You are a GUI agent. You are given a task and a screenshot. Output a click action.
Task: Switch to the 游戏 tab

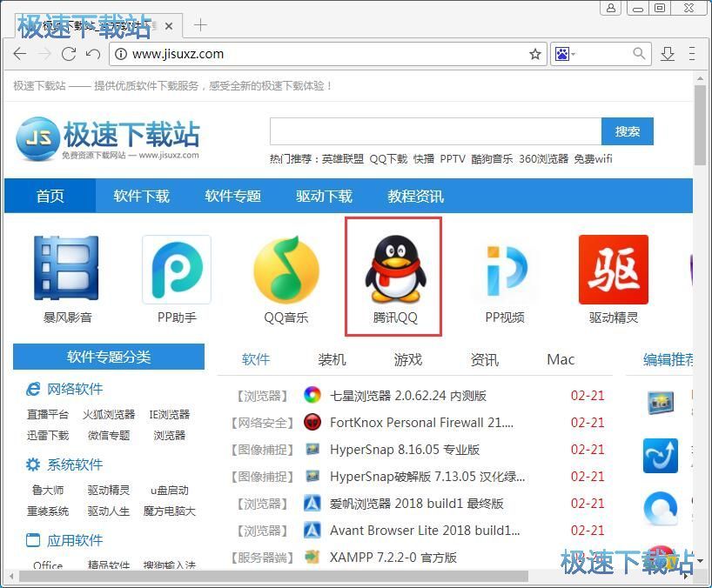tap(408, 359)
